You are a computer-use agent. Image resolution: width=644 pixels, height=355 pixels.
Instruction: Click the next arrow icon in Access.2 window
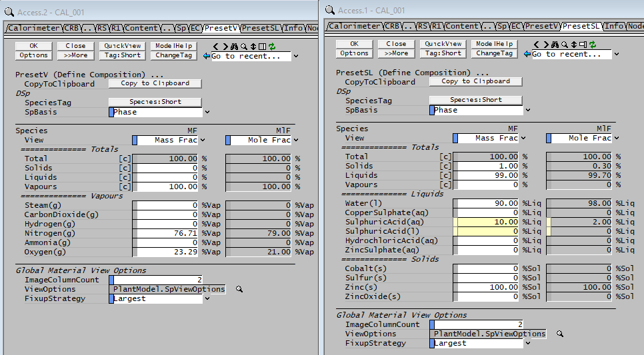click(x=225, y=47)
